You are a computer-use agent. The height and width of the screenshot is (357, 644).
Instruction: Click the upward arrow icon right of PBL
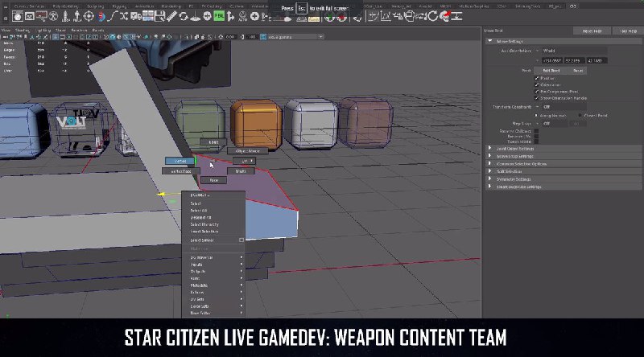[230, 16]
